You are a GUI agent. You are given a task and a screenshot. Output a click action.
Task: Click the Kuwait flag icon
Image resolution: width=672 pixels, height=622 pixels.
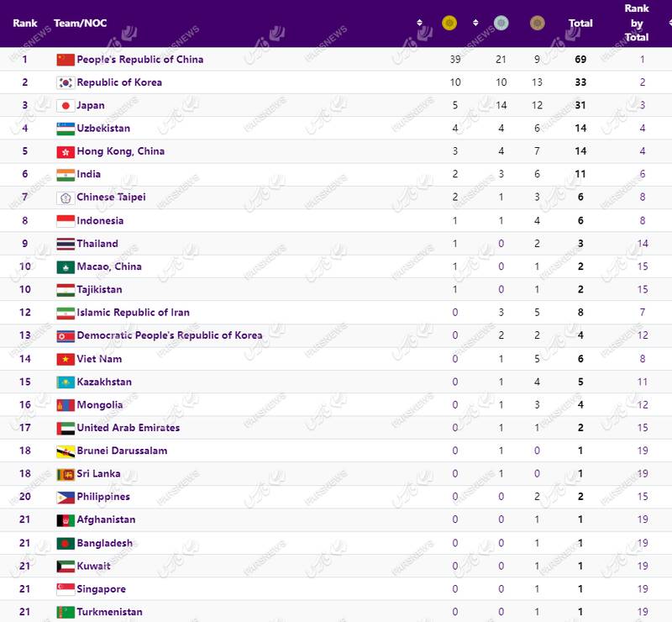tap(66, 567)
